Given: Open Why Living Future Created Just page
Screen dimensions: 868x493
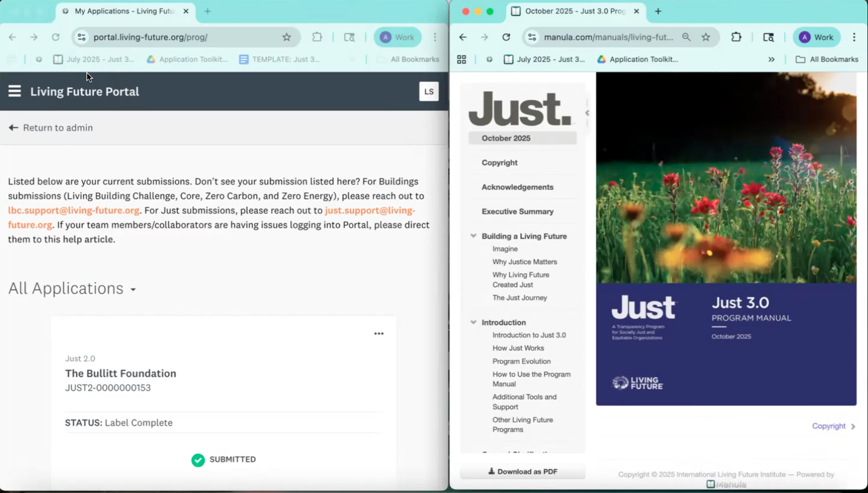Looking at the screenshot, I should tap(521, 280).
